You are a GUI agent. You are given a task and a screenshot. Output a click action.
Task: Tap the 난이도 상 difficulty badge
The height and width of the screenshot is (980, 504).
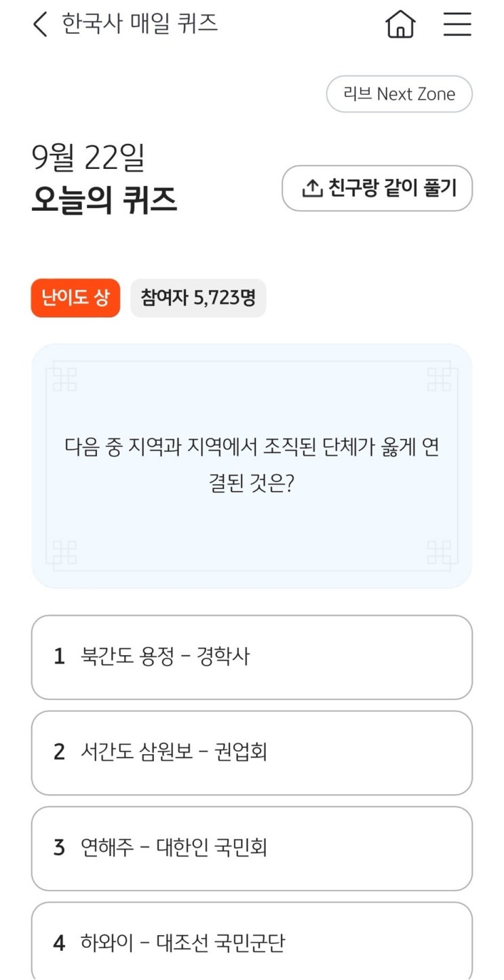pos(75,298)
